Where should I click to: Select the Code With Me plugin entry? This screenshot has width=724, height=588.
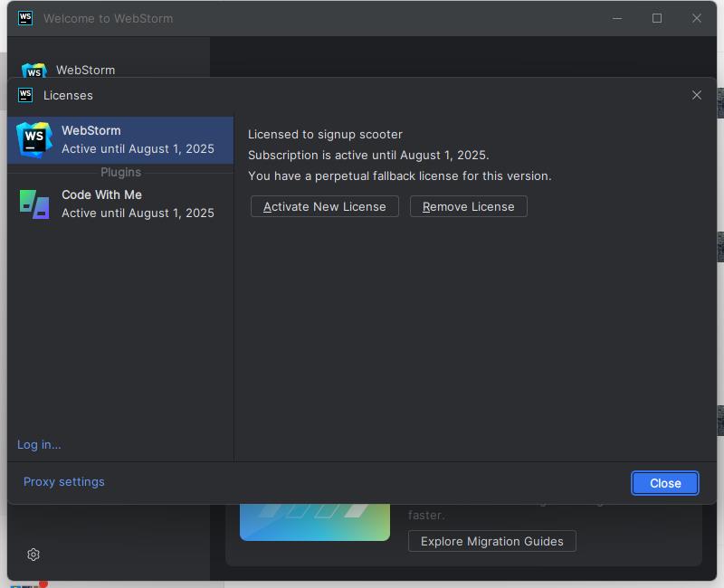click(120, 204)
